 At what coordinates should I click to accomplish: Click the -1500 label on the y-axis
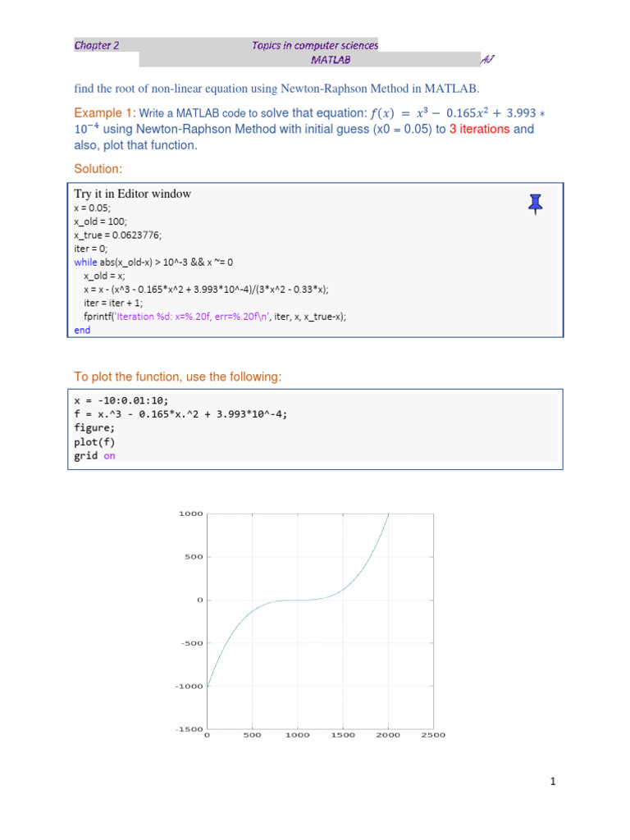coord(187,728)
